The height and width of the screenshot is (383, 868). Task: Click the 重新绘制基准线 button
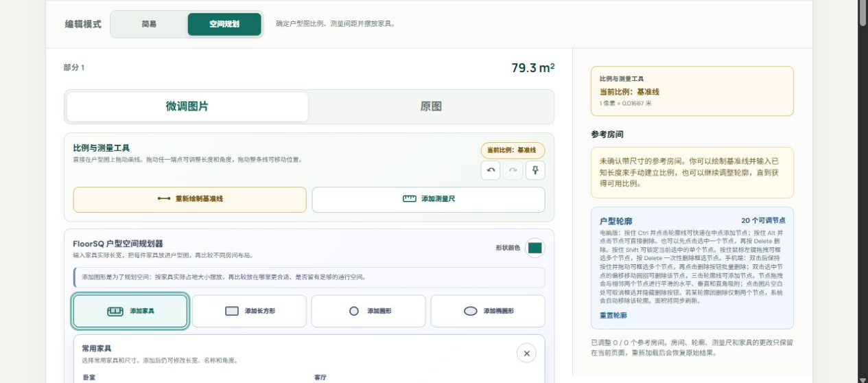pos(190,199)
